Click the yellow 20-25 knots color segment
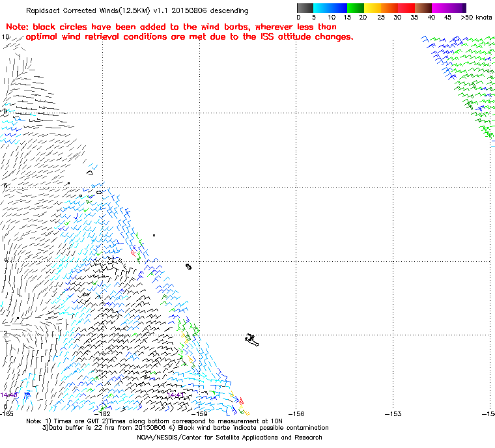Screen dimensions: 495x448 373,8
